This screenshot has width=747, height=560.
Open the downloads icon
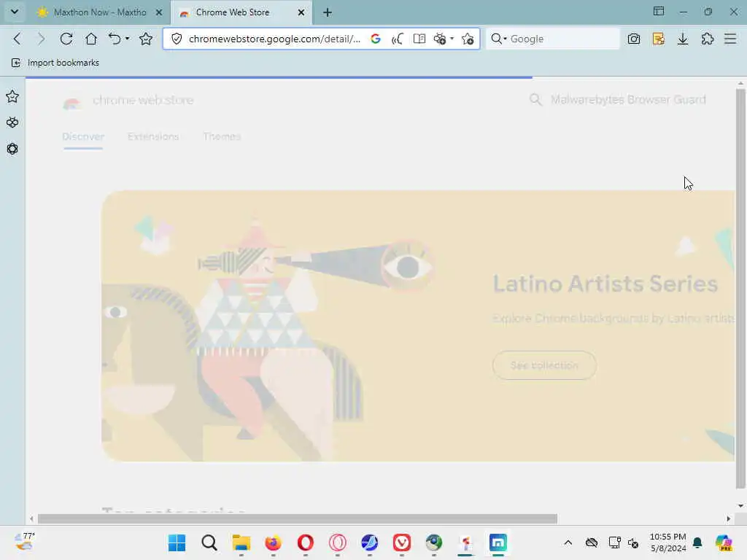pyautogui.click(x=683, y=39)
